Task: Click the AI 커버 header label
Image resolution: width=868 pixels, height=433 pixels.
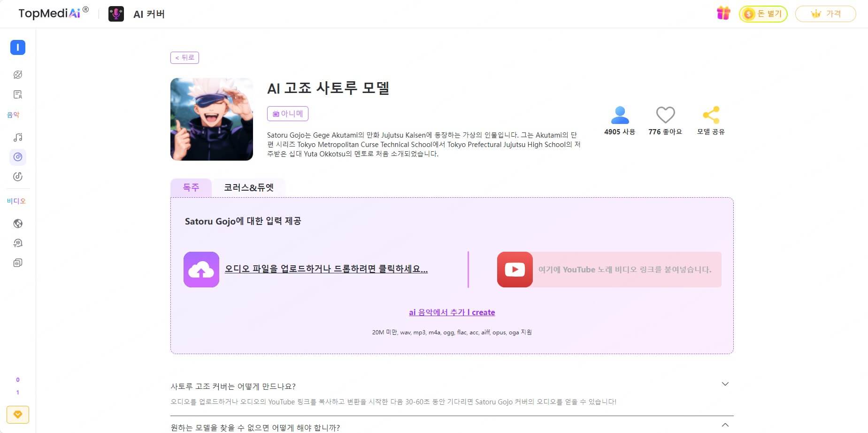Action: (149, 14)
